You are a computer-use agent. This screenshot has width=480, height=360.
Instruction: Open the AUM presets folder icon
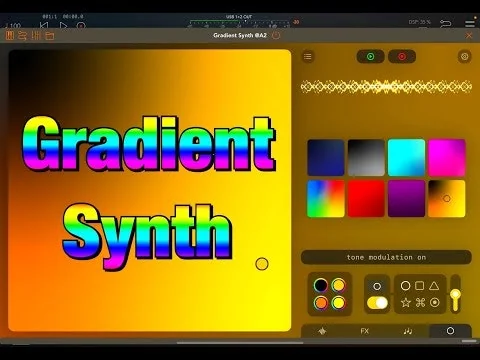(x=50, y=36)
